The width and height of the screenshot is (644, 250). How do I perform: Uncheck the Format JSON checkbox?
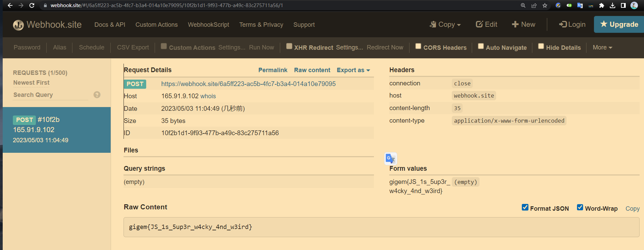[x=525, y=207]
